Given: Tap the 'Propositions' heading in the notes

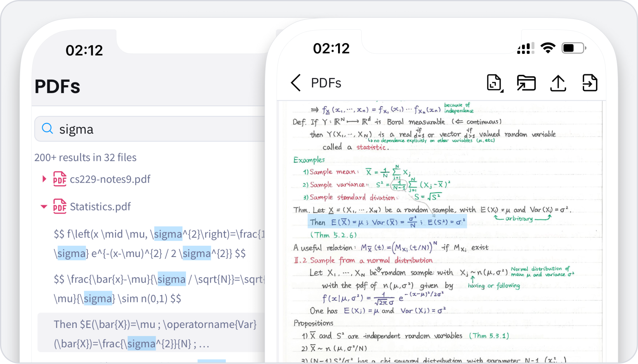Looking at the screenshot, I should point(314,323).
